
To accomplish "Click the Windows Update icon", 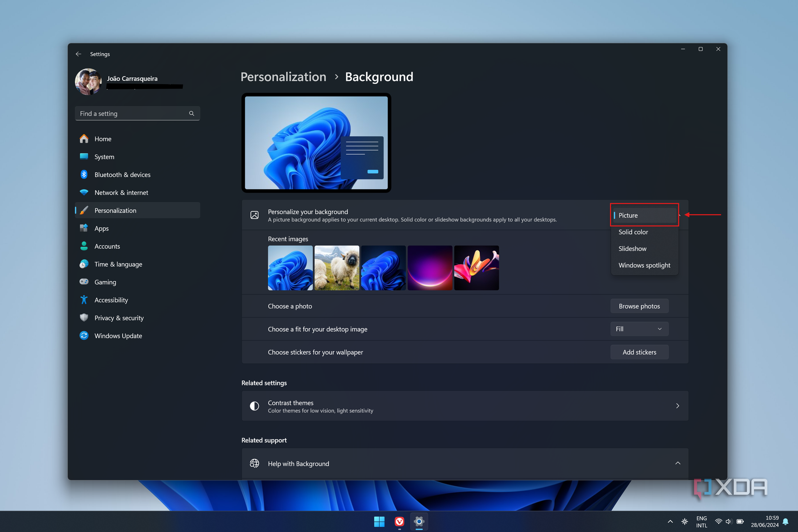I will [x=84, y=336].
